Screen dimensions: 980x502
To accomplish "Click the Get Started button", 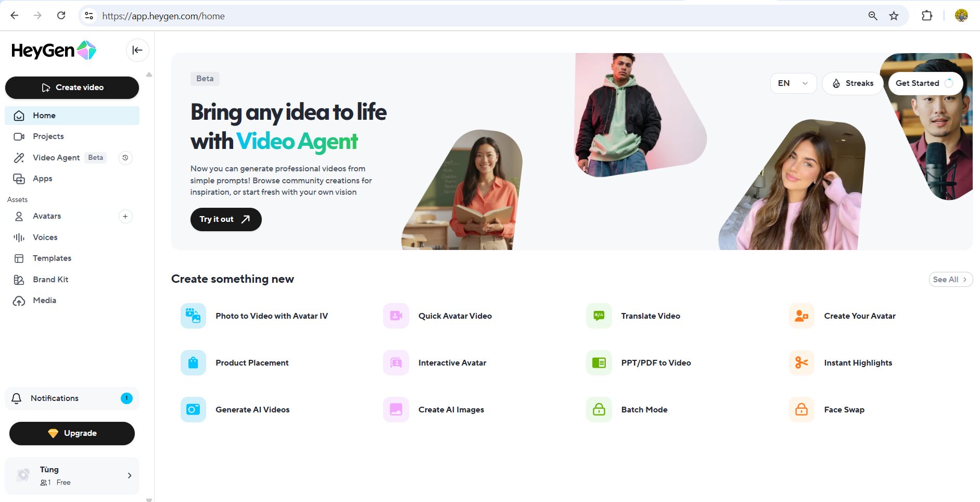I will click(925, 83).
